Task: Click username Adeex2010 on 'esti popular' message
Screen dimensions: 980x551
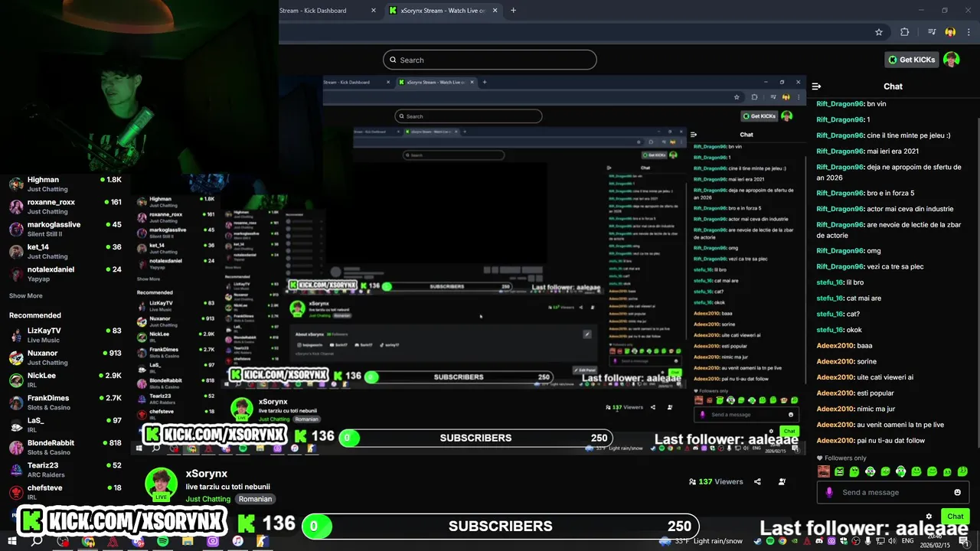Action: (835, 393)
